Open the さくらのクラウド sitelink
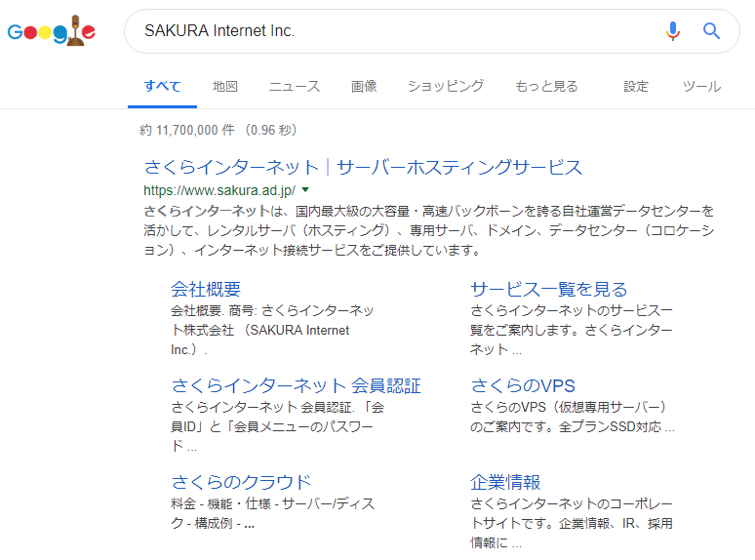 (241, 482)
